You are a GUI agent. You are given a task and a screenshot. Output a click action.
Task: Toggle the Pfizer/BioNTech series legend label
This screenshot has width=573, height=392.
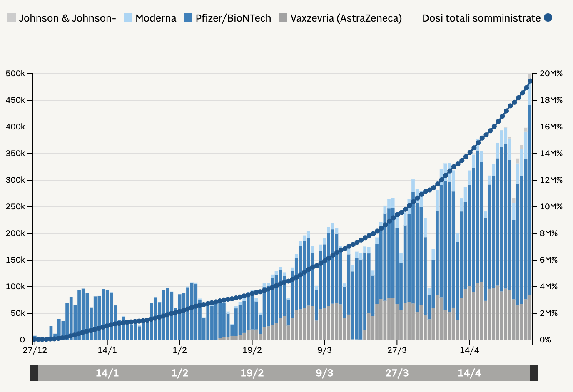(233, 18)
